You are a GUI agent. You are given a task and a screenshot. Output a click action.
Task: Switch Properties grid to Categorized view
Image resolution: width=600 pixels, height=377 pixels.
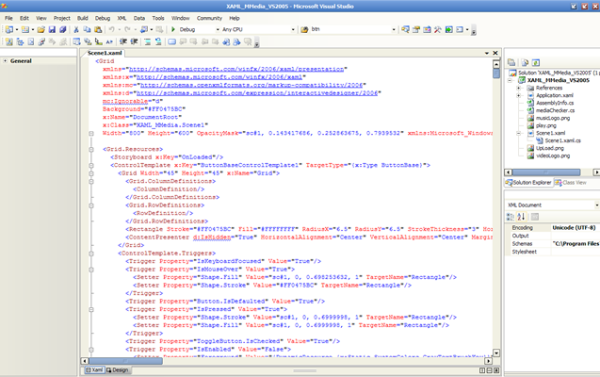coord(510,217)
